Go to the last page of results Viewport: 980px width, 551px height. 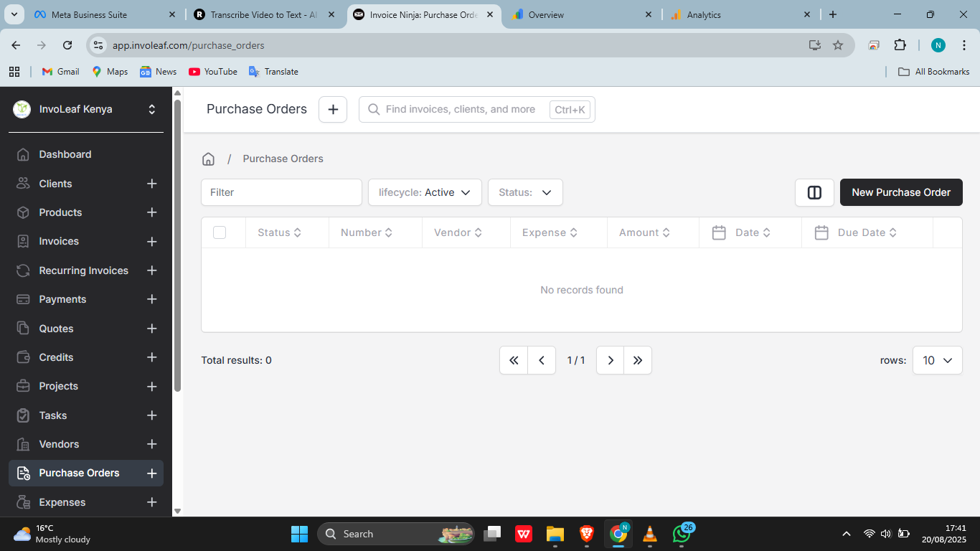click(x=638, y=360)
